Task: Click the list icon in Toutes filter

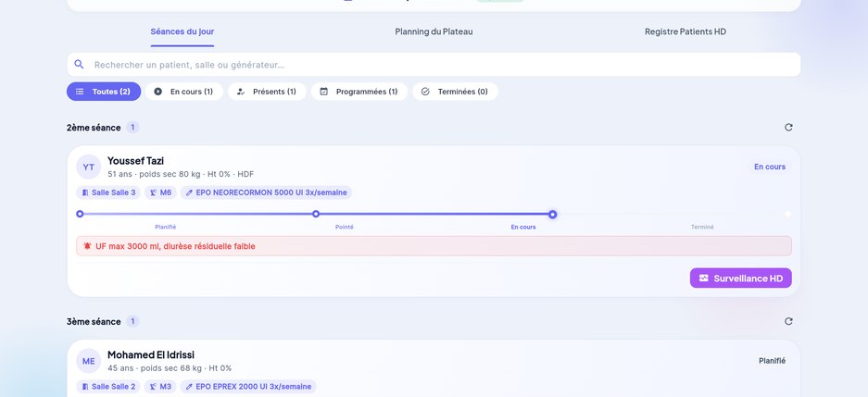Action: (x=80, y=92)
